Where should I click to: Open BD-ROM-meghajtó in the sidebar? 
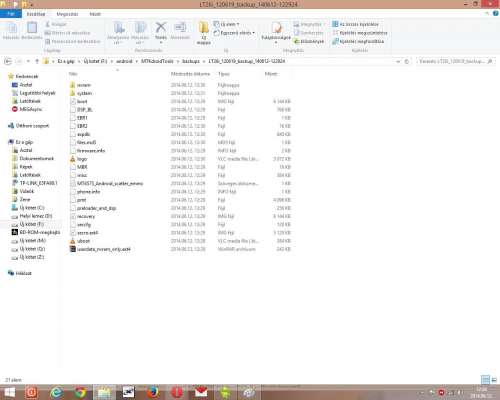tap(36, 232)
